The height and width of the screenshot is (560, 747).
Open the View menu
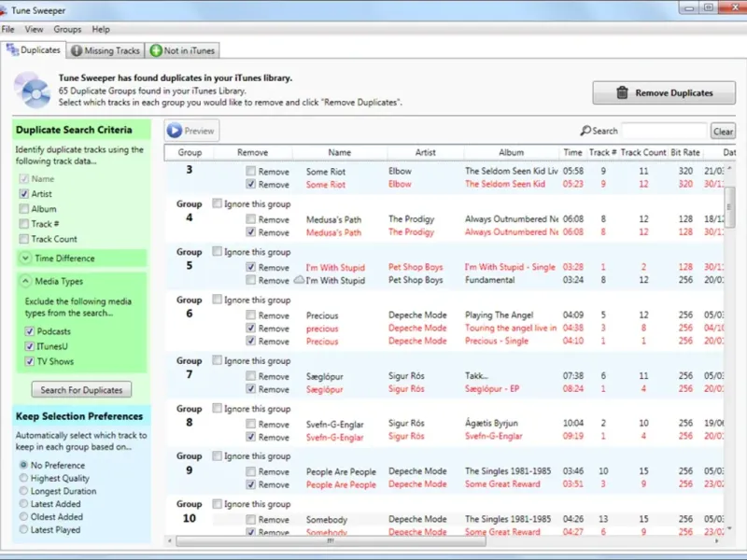(x=34, y=30)
